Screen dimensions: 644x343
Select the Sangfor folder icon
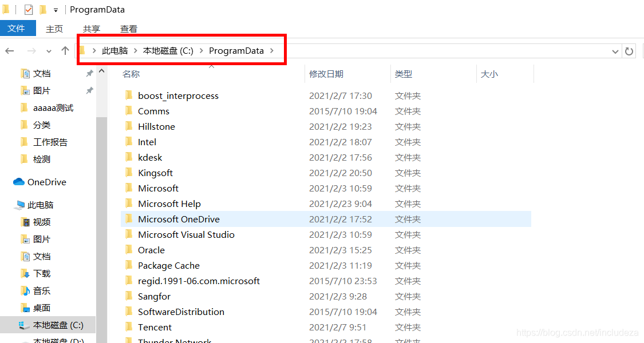coord(129,296)
